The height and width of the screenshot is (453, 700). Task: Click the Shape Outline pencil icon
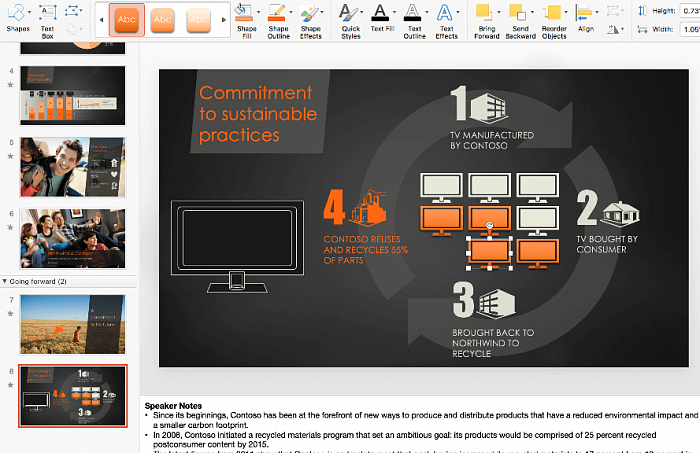coord(276,13)
